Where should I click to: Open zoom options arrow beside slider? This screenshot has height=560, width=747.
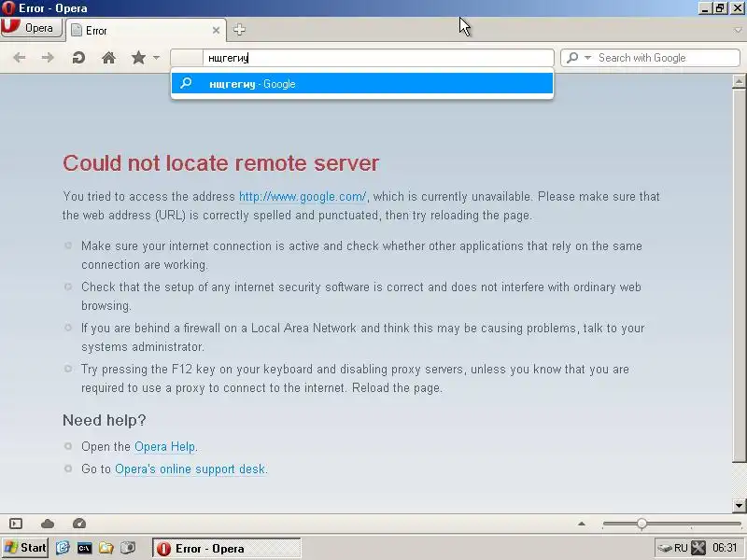coord(581,524)
